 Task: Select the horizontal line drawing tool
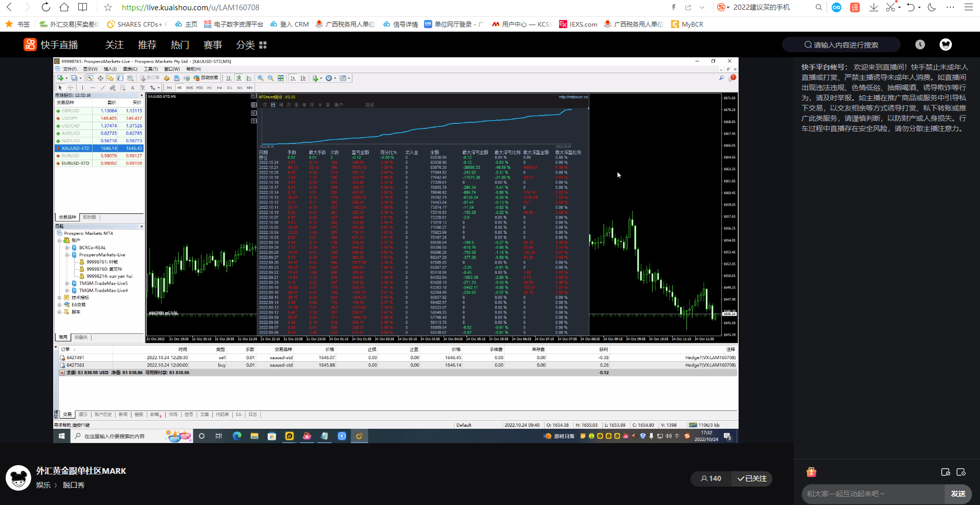click(x=93, y=88)
